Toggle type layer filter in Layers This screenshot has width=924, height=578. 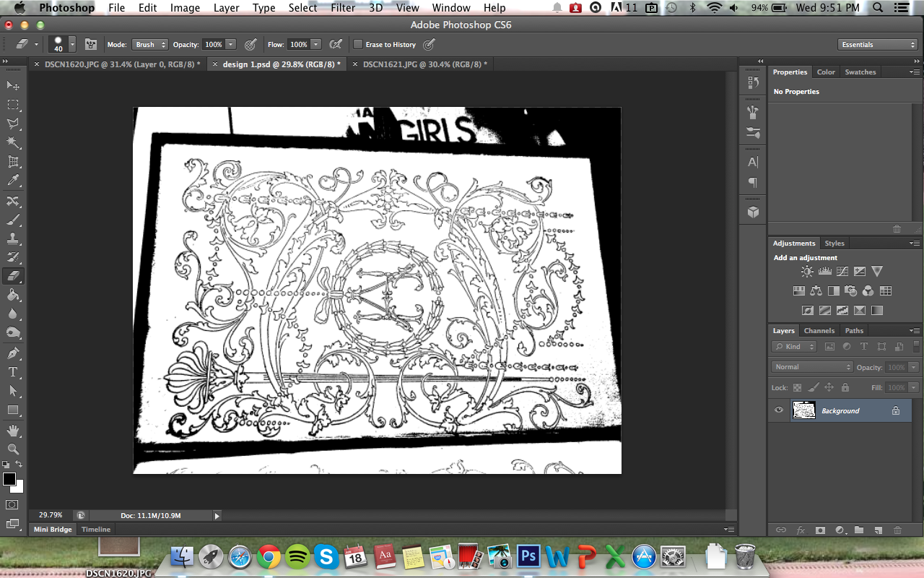864,347
